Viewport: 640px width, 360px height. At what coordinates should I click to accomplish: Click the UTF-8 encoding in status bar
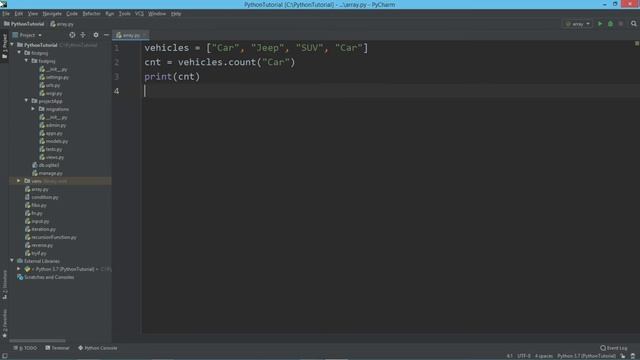point(524,356)
